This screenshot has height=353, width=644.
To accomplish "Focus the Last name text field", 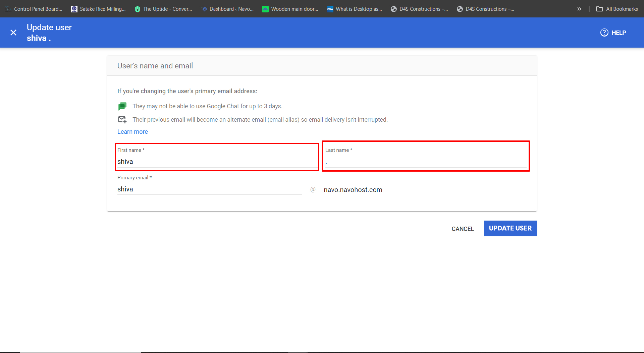I will click(x=425, y=162).
